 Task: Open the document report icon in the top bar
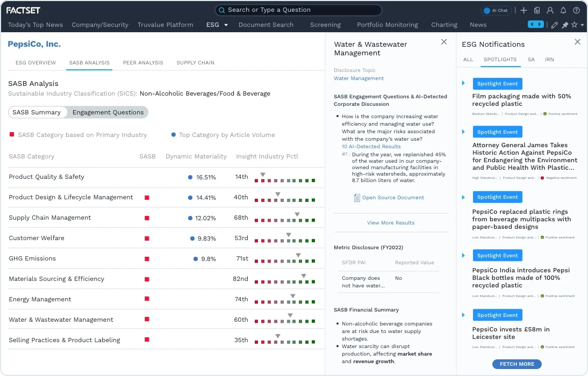pyautogui.click(x=537, y=10)
